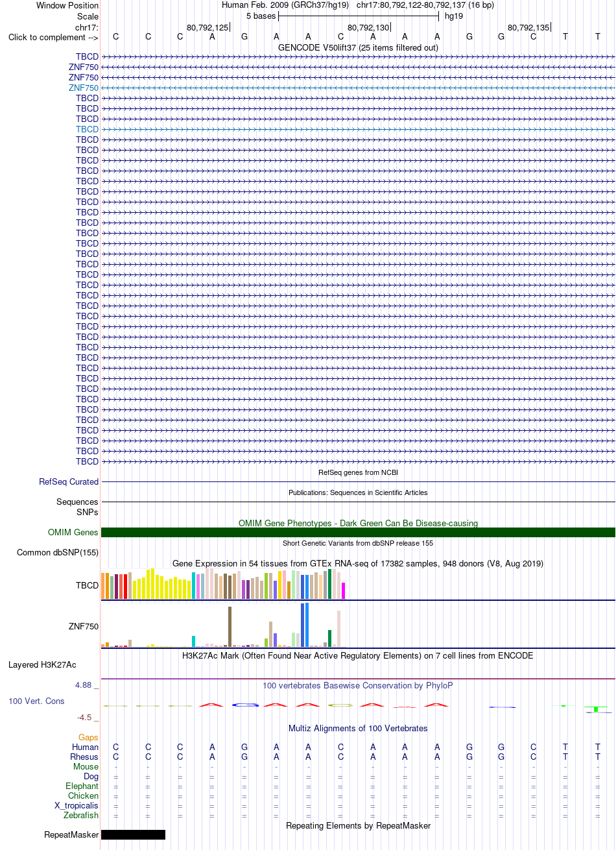The width and height of the screenshot is (616, 850).
Task: Click the light-blue ZNF750 transcript label
Action: [x=84, y=88]
